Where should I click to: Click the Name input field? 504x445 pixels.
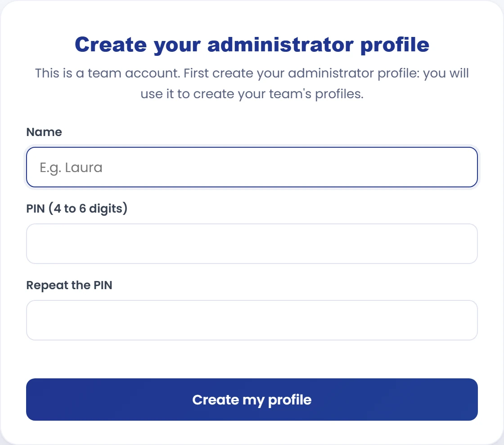tap(252, 167)
